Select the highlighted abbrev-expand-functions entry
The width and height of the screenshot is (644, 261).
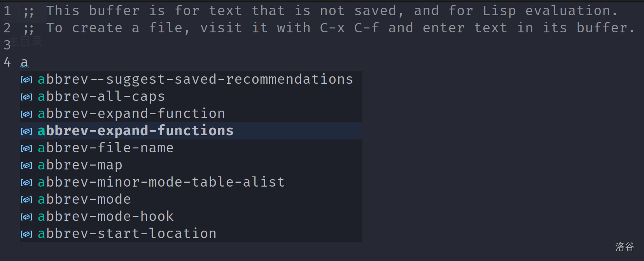click(135, 131)
